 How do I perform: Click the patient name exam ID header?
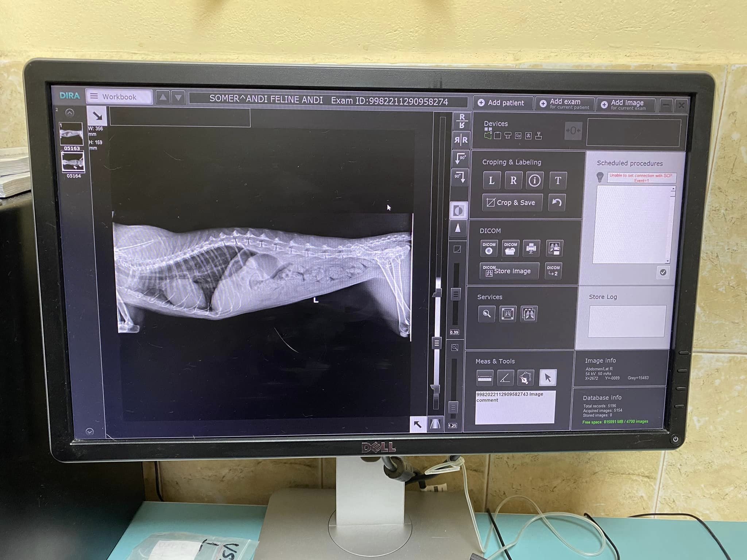click(328, 101)
